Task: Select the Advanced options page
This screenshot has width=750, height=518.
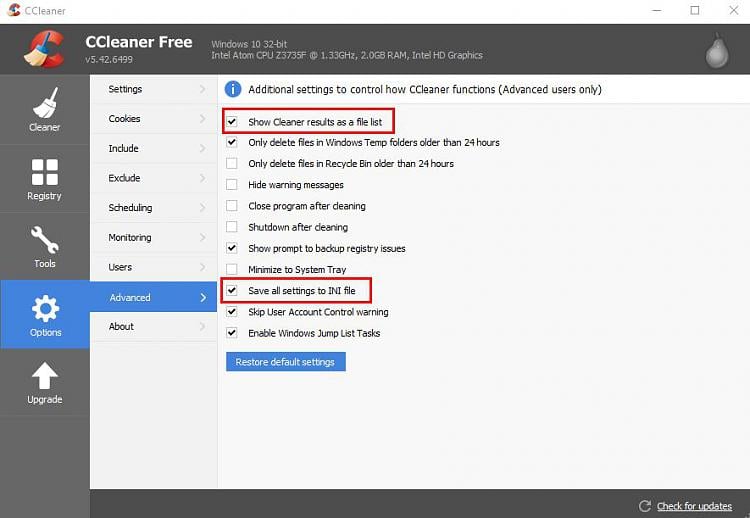Action: pos(154,297)
